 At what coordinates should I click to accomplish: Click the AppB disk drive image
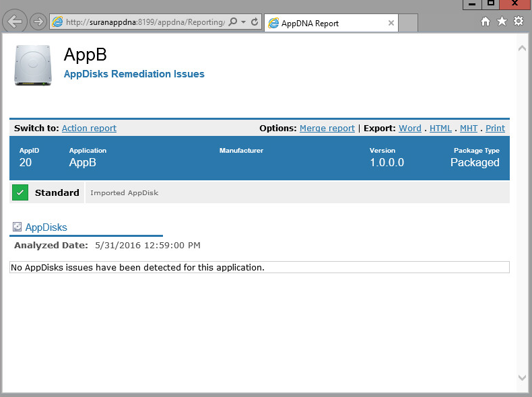[33, 65]
